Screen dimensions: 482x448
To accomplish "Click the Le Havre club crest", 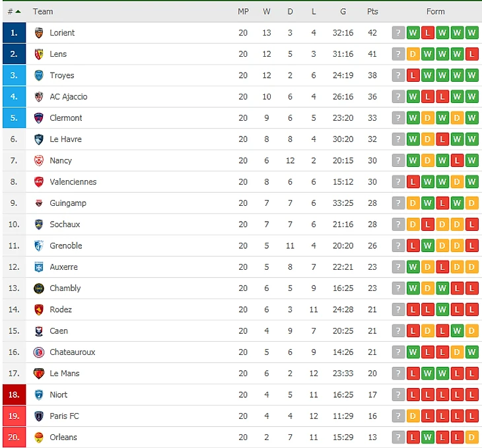I will coord(39,139).
